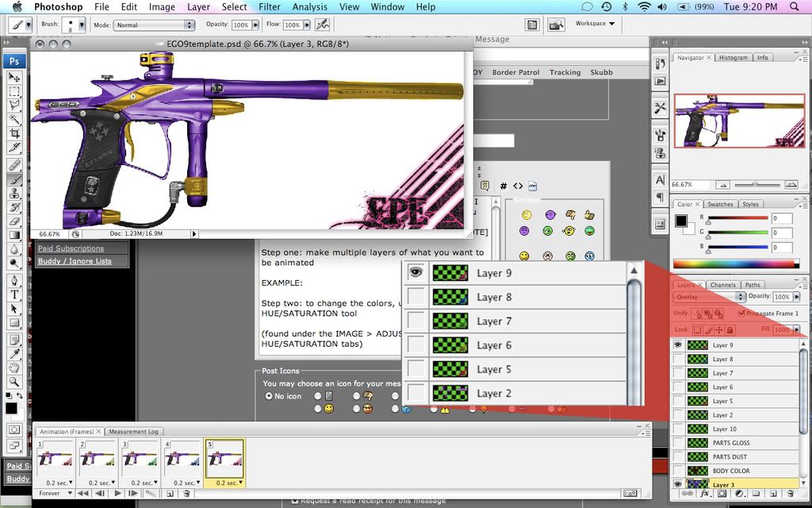Click the R color slider in Color panel
The height and width of the screenshot is (508, 812).
pyautogui.click(x=737, y=218)
